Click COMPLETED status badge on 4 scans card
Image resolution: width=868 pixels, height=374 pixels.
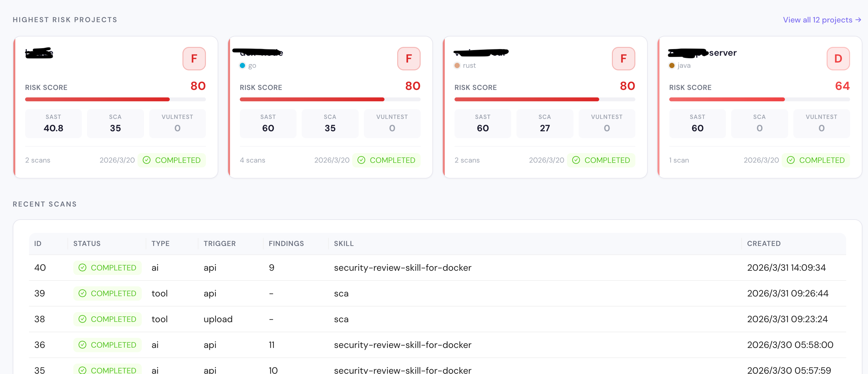coord(386,160)
